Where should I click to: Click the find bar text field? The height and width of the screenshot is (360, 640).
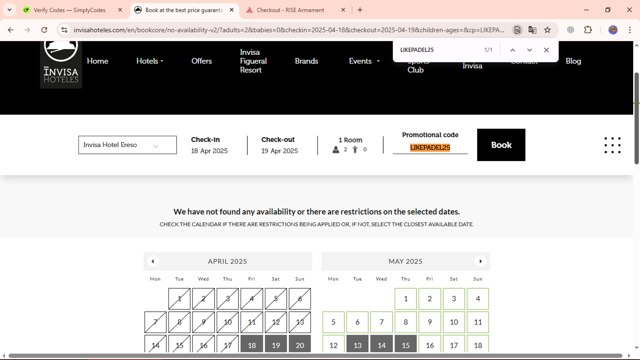click(439, 50)
